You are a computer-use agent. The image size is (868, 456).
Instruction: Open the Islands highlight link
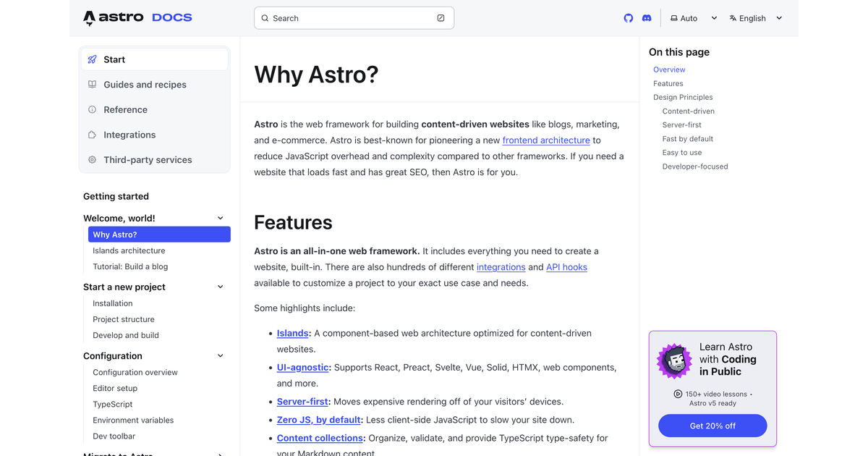293,333
